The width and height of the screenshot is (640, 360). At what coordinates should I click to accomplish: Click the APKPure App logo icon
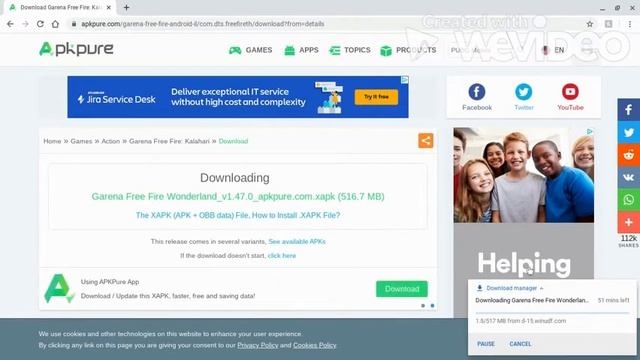click(59, 289)
